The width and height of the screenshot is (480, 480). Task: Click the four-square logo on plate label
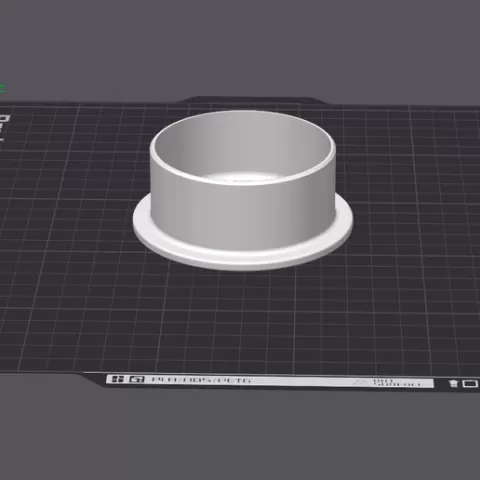point(117,379)
